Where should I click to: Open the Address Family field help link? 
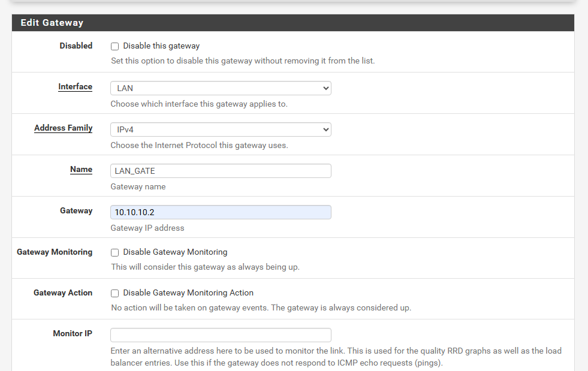(x=63, y=128)
